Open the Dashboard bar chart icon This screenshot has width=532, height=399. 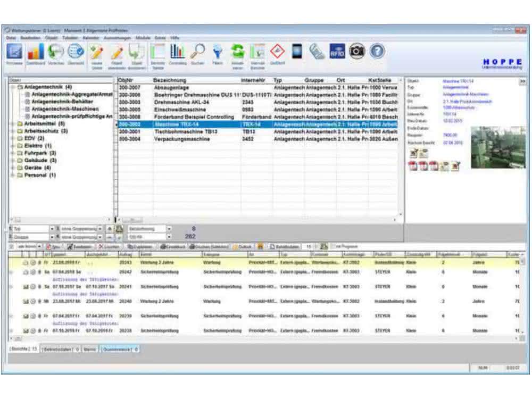point(36,52)
